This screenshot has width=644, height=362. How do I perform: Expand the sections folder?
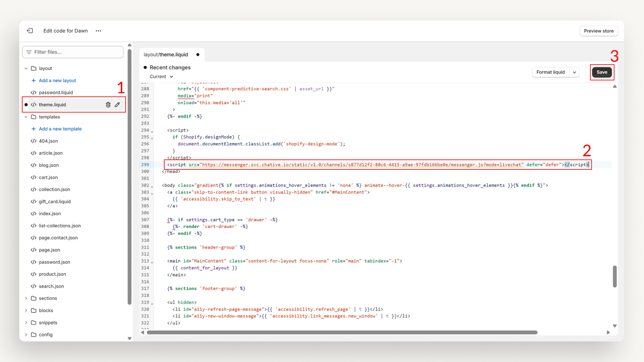click(x=26, y=298)
